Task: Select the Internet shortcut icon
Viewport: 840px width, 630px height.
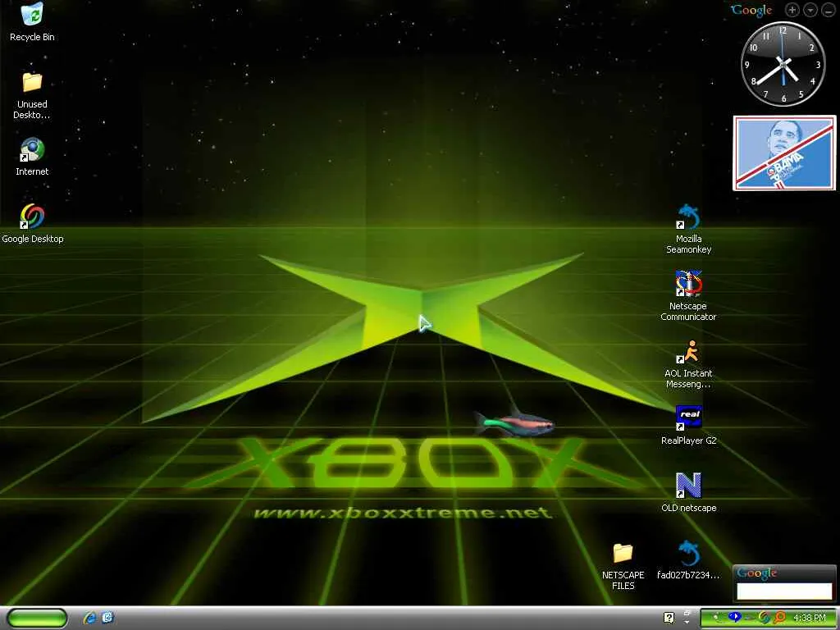Action: [32, 149]
